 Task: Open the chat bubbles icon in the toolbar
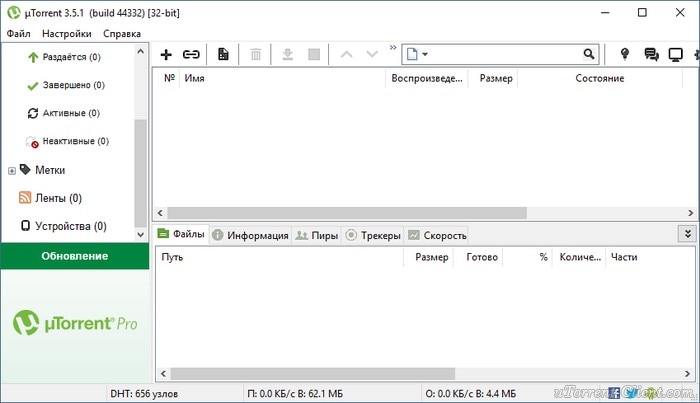(x=651, y=54)
